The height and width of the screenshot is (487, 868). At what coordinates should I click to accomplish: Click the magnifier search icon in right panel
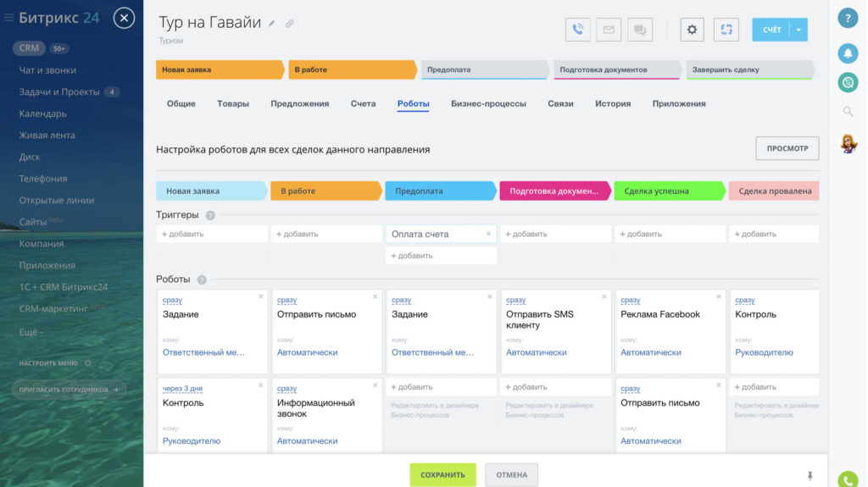point(847,111)
